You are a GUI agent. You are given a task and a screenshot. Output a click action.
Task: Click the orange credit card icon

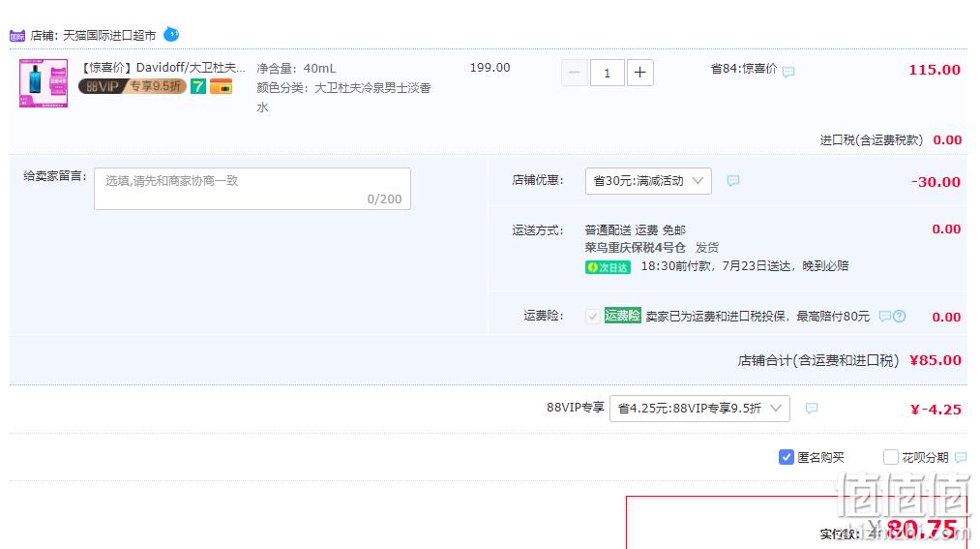point(221,86)
